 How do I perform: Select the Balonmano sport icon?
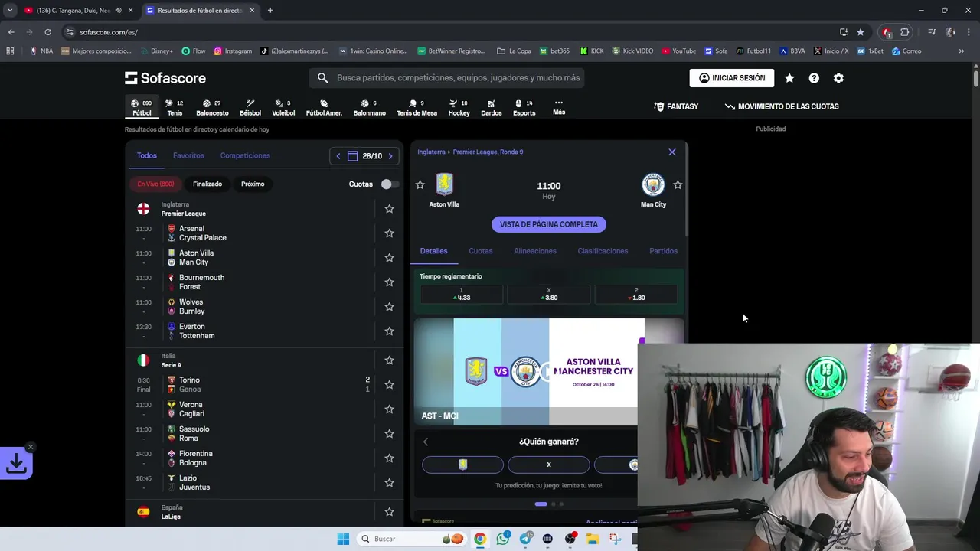370,107
